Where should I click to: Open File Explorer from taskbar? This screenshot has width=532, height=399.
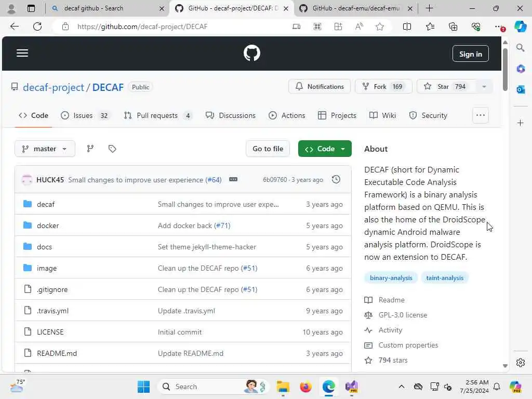283,387
